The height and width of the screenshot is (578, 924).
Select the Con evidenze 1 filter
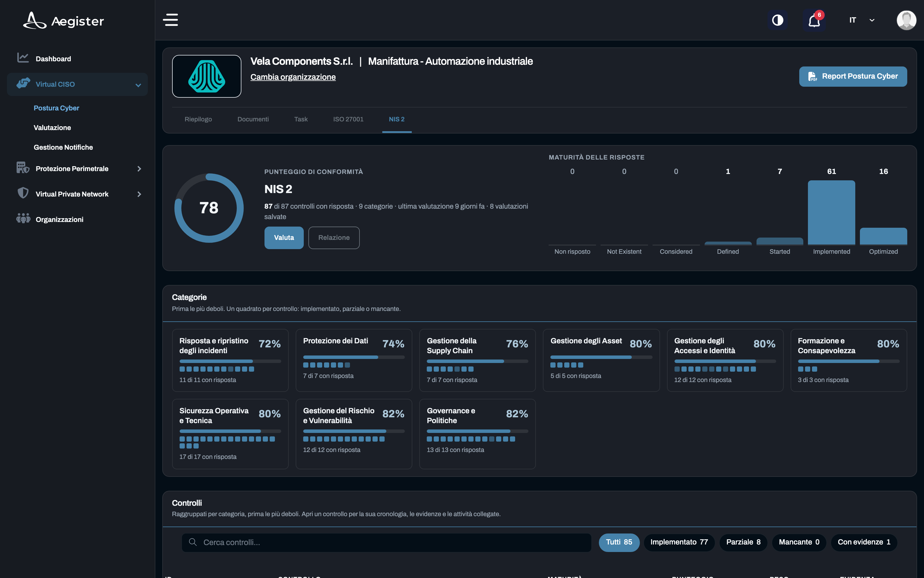click(x=864, y=542)
